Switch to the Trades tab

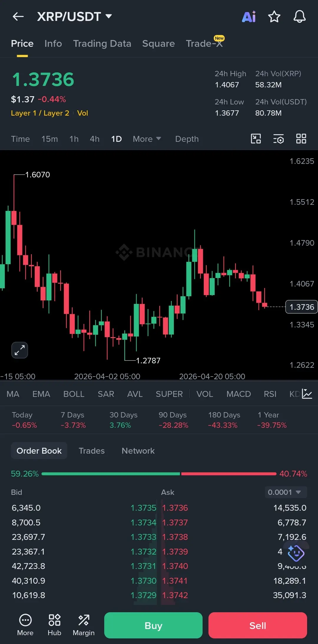(x=92, y=451)
